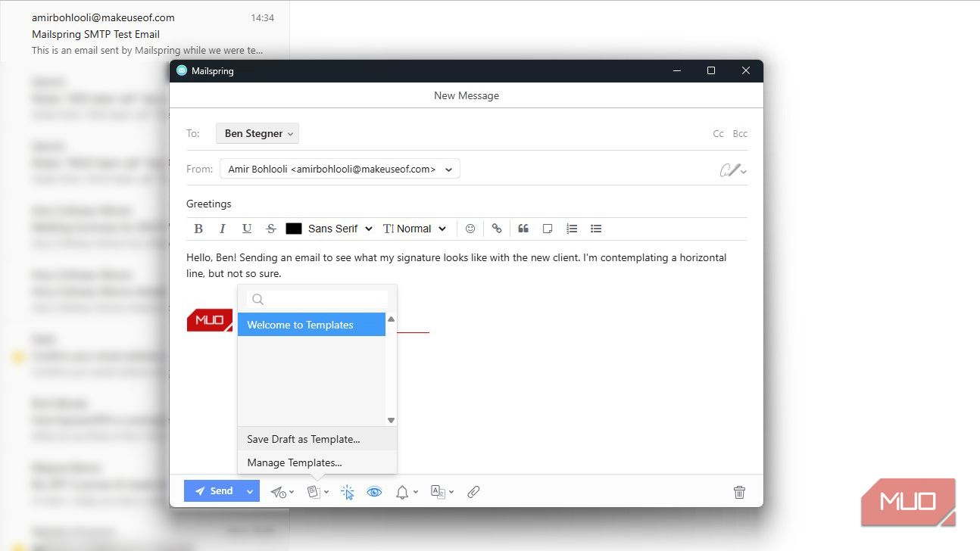Click the Greetings subject field

coord(467,204)
